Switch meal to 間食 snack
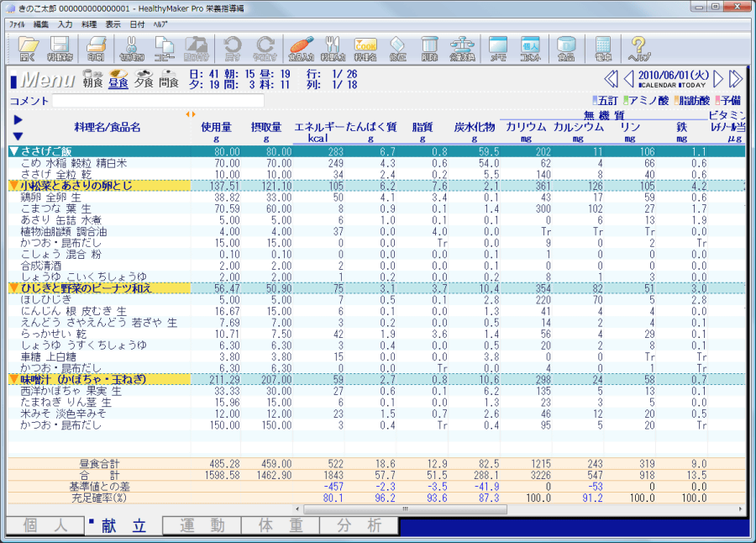The image size is (756, 543). click(169, 79)
